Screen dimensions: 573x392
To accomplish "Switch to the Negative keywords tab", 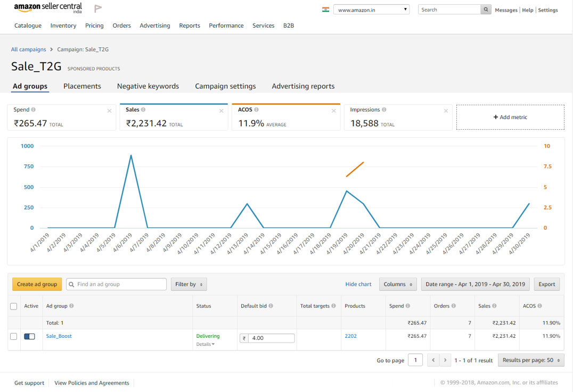I will click(x=148, y=86).
